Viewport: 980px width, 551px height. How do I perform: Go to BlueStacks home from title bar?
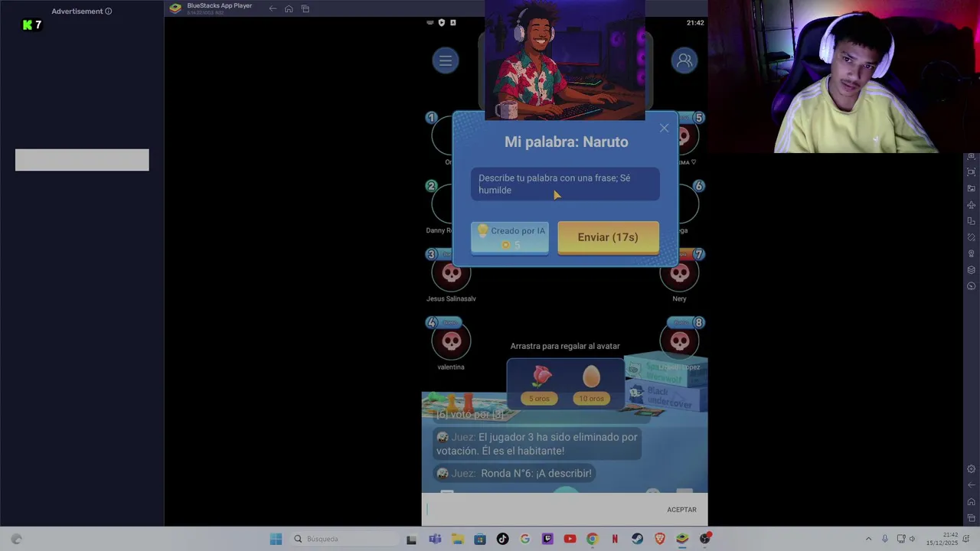tap(289, 8)
